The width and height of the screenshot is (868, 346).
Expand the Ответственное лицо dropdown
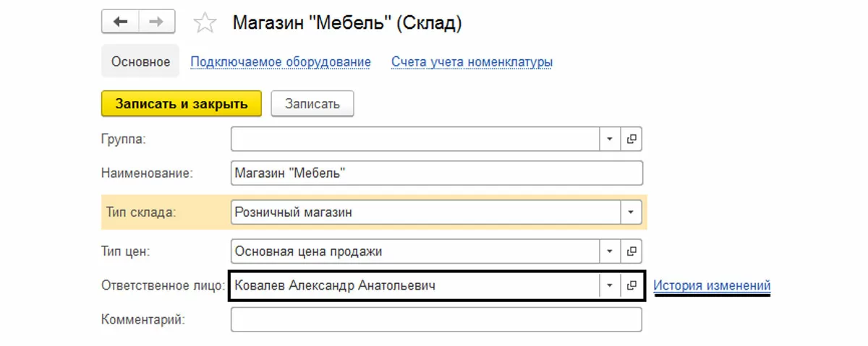(x=610, y=285)
